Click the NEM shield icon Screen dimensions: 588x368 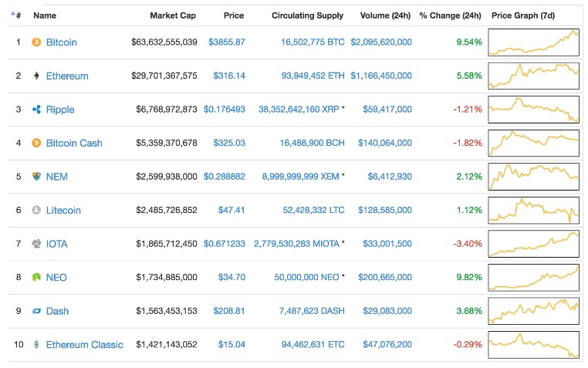point(36,176)
